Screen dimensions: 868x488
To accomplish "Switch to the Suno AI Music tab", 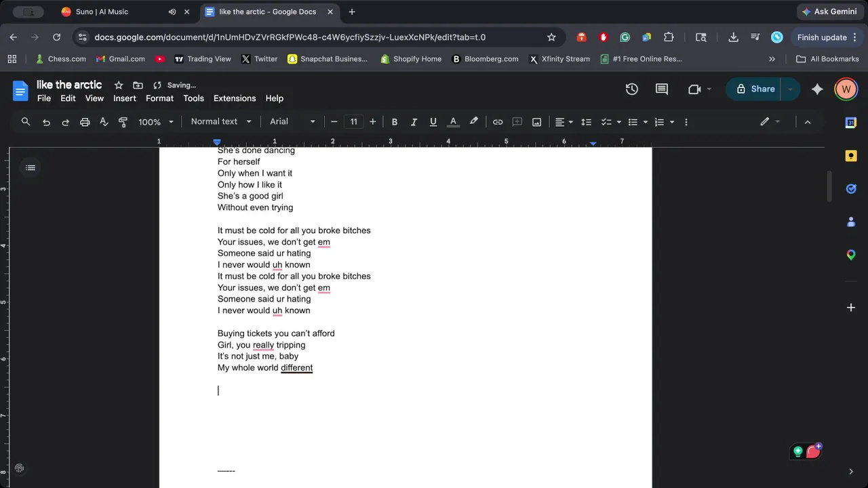I will click(126, 12).
